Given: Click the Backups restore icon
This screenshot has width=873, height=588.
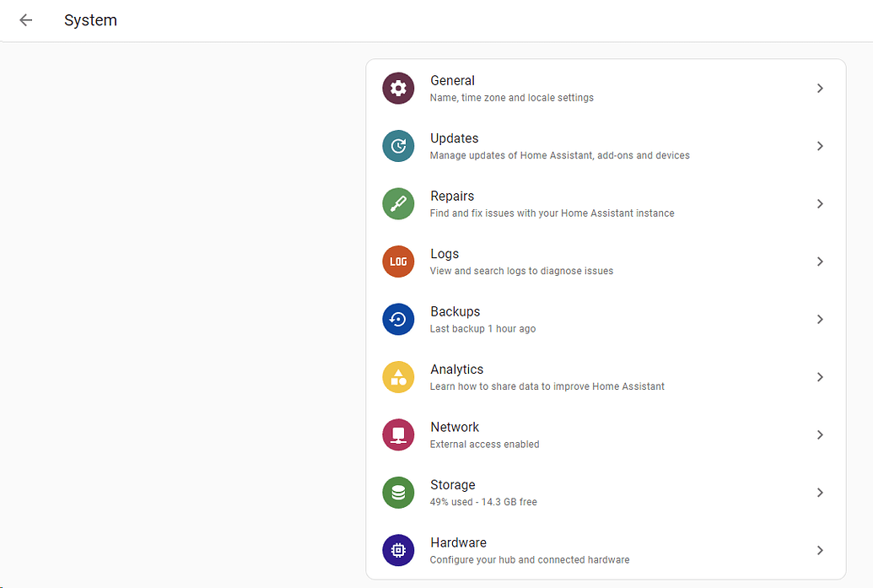Looking at the screenshot, I should tap(398, 319).
